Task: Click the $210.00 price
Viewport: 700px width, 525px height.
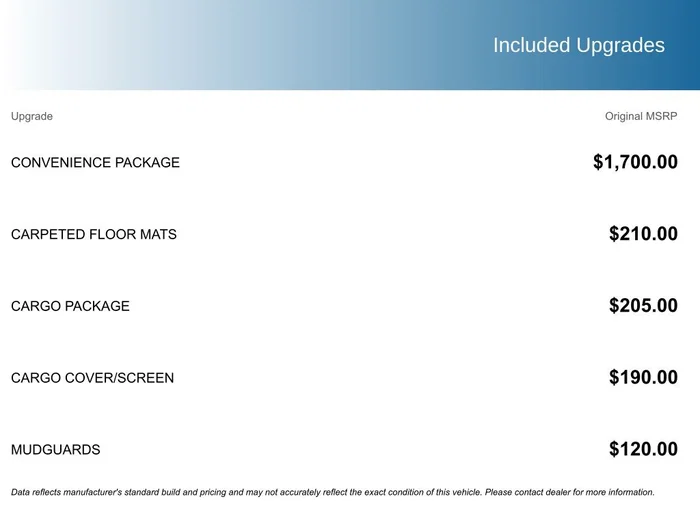Action: pyautogui.click(x=643, y=234)
